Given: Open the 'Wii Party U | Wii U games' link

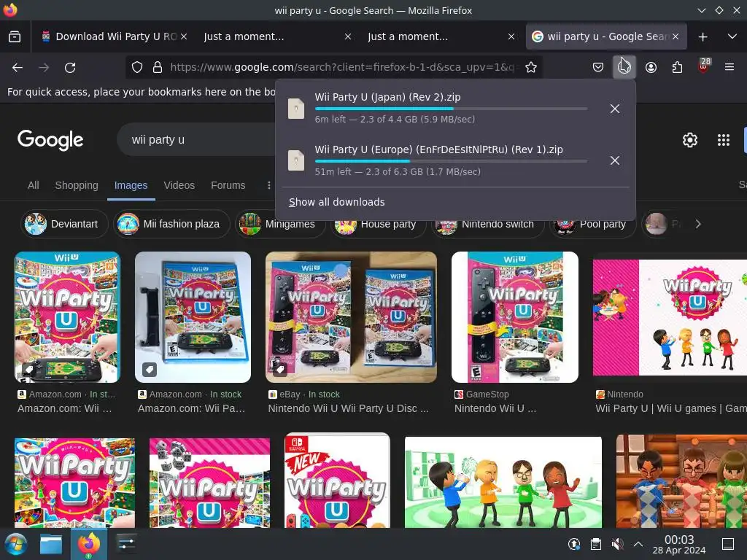Looking at the screenshot, I should [671, 408].
